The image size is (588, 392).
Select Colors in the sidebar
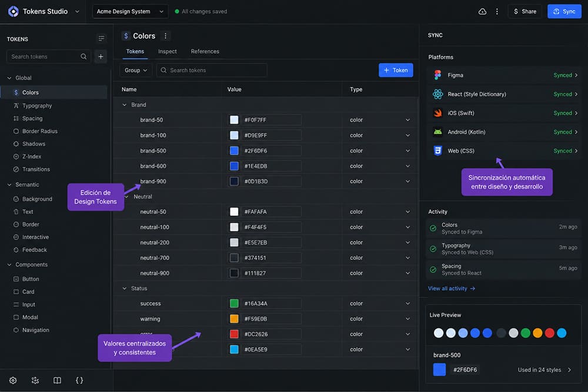point(54,93)
